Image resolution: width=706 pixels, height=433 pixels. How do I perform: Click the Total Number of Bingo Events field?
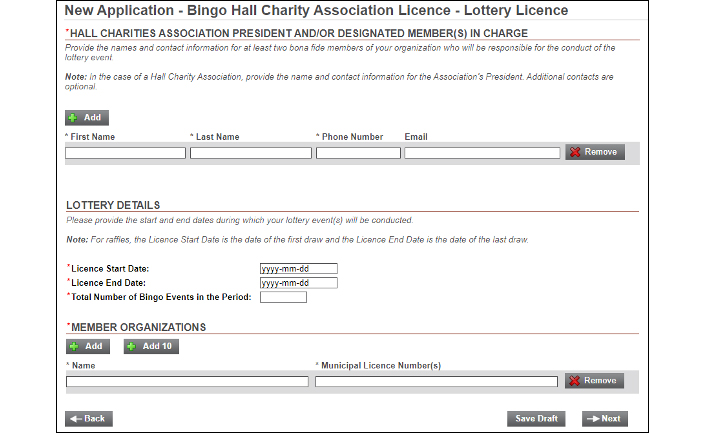283,297
